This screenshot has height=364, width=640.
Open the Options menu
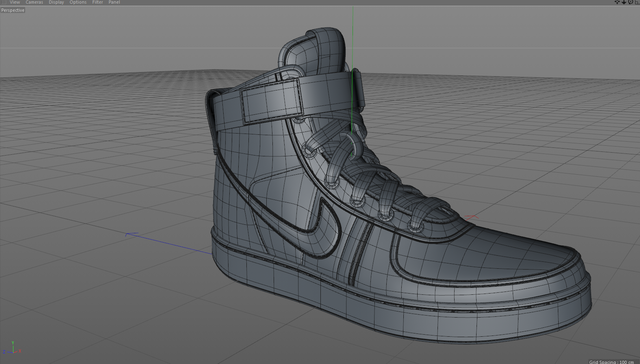(78, 2)
